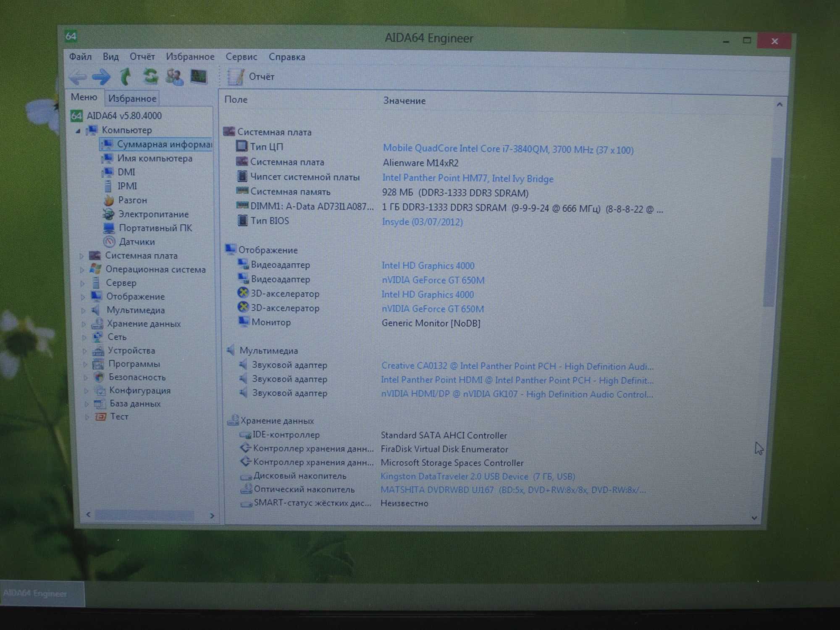Click the Системная память row icon

click(x=242, y=191)
